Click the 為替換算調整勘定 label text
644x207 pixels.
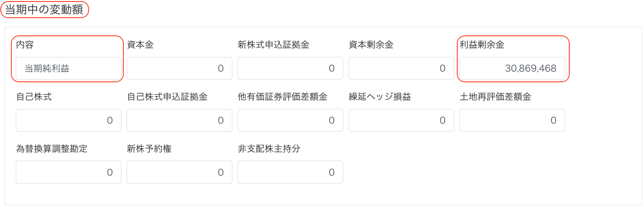[52, 149]
